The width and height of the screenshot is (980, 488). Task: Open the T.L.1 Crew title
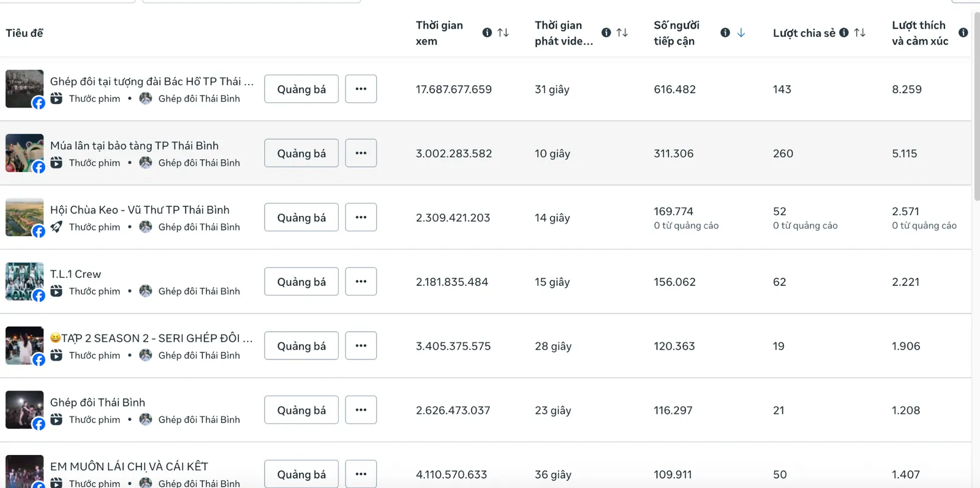(x=75, y=274)
